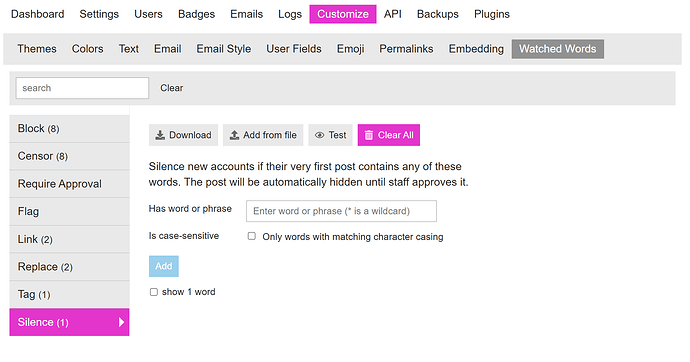Image resolution: width=690 pixels, height=362 pixels.
Task: Select the Block (8) action
Action: point(70,128)
